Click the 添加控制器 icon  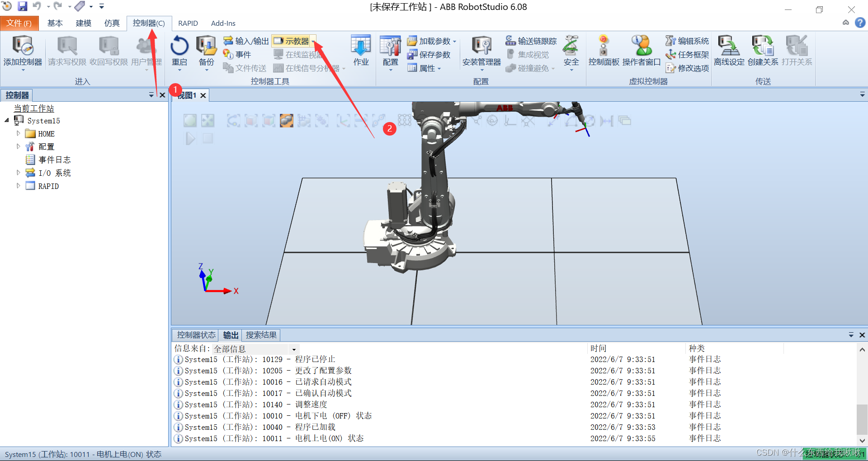coord(23,51)
